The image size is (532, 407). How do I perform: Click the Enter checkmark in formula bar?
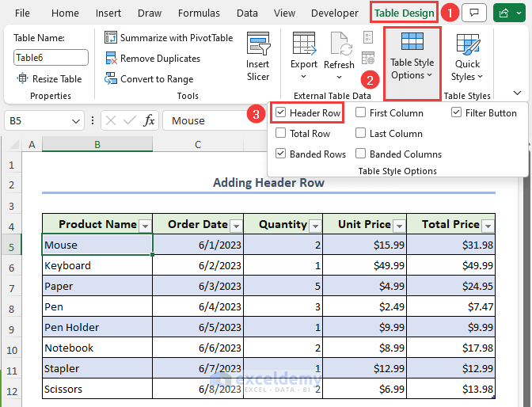pyautogui.click(x=130, y=120)
